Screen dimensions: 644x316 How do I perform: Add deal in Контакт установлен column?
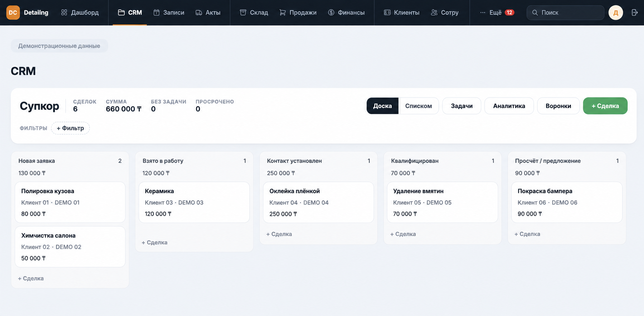[279, 234]
